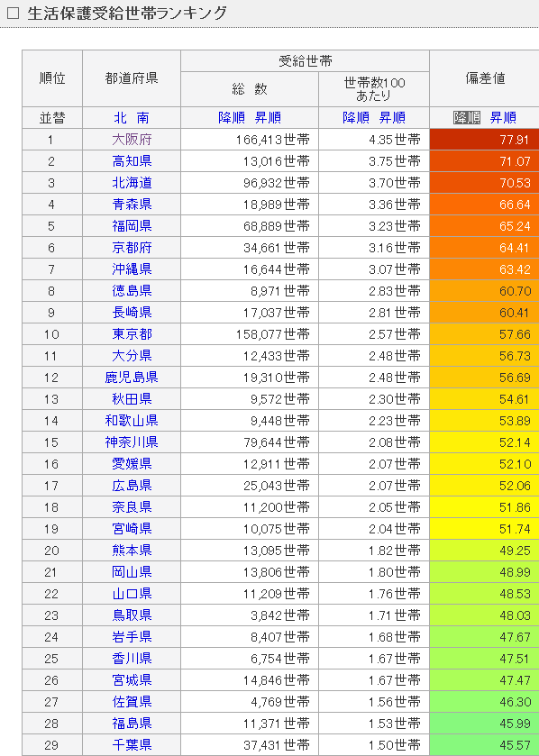Sort prefectures by 南 (south) order

click(142, 118)
